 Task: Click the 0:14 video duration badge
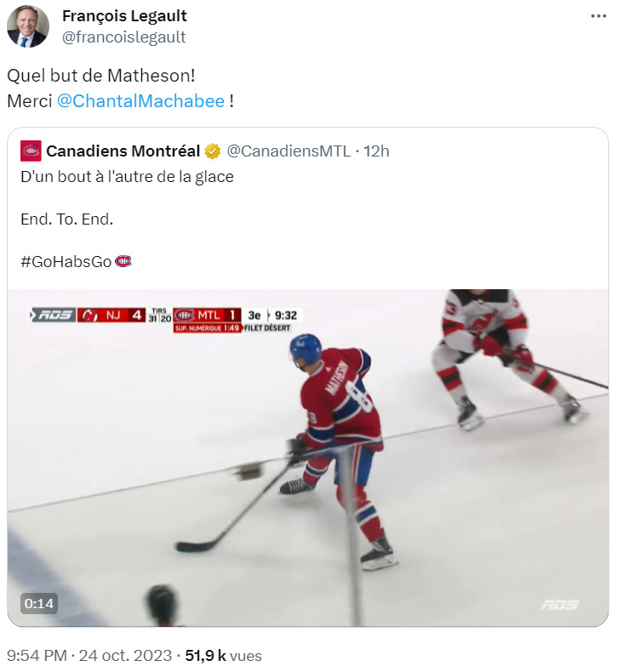39,604
